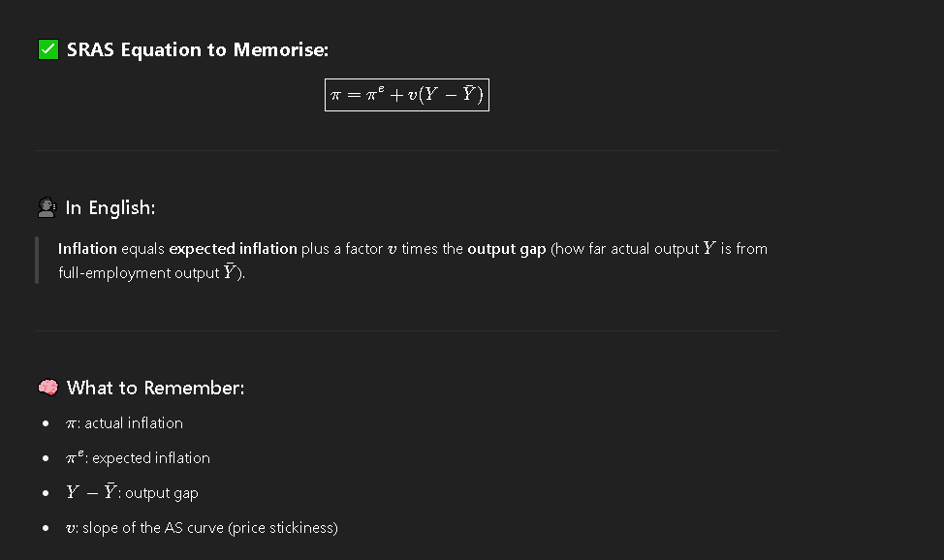Click the 'output gap' bullet item

132,492
